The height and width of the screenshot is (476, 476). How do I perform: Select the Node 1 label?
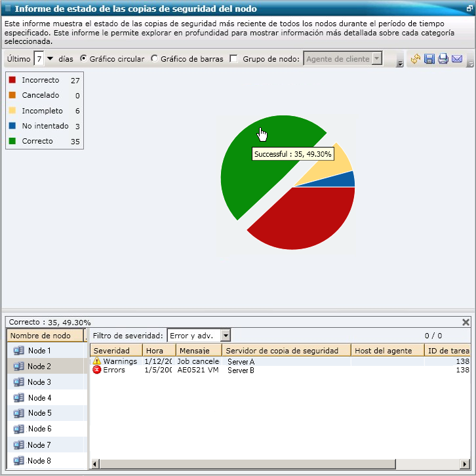[39, 351]
